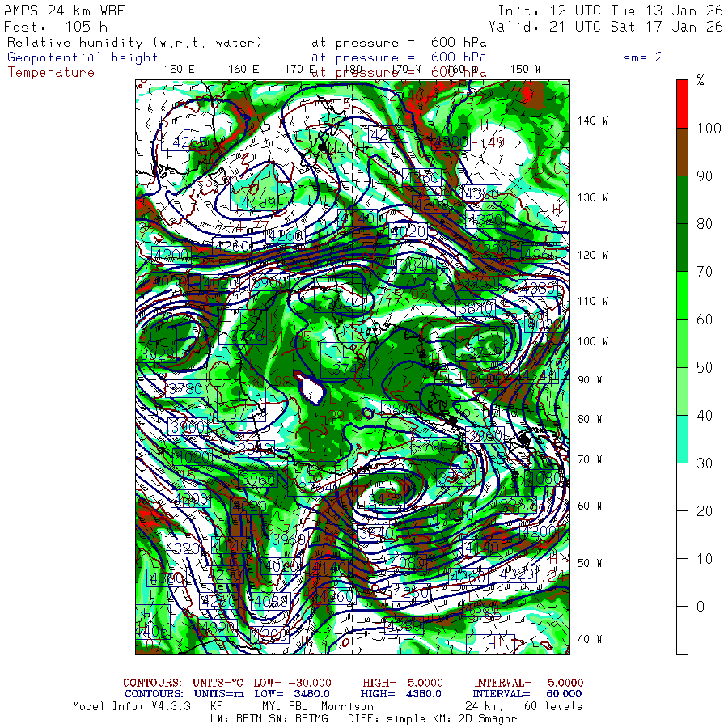
Task: Click the "150 E" longitude label at top
Action: (x=179, y=69)
